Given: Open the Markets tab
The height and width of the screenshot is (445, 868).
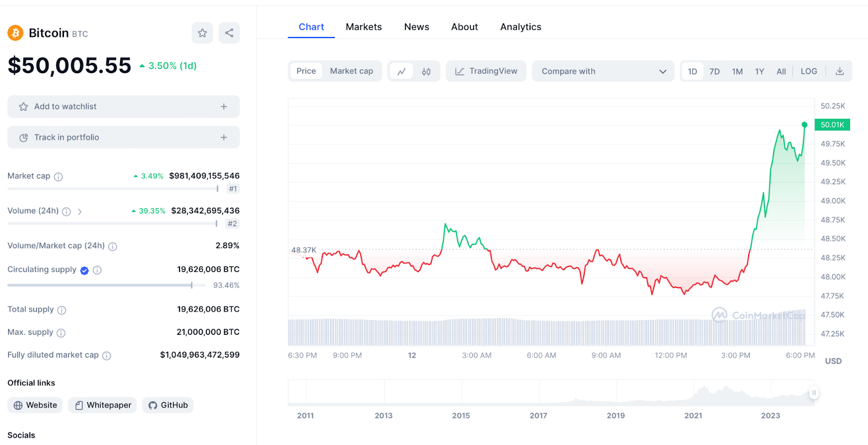Looking at the screenshot, I should pos(364,27).
